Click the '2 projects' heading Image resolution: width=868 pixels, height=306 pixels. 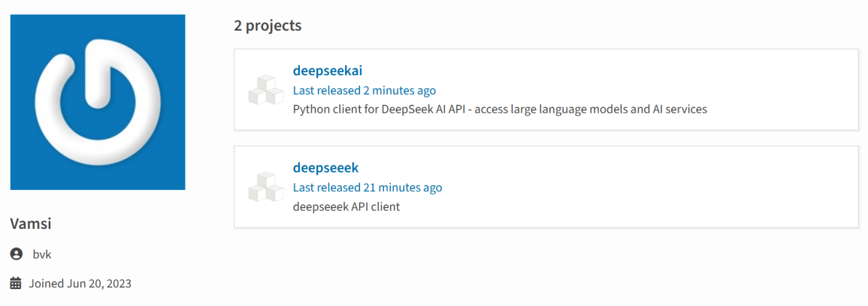click(267, 26)
